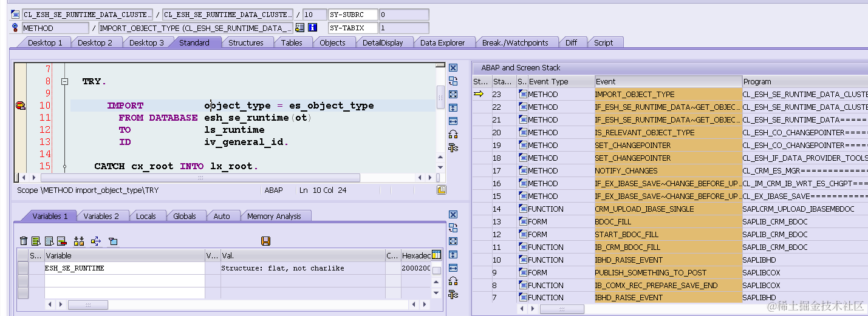Swap the source code tool
Screen dimensions: 868x316
click(453, 81)
